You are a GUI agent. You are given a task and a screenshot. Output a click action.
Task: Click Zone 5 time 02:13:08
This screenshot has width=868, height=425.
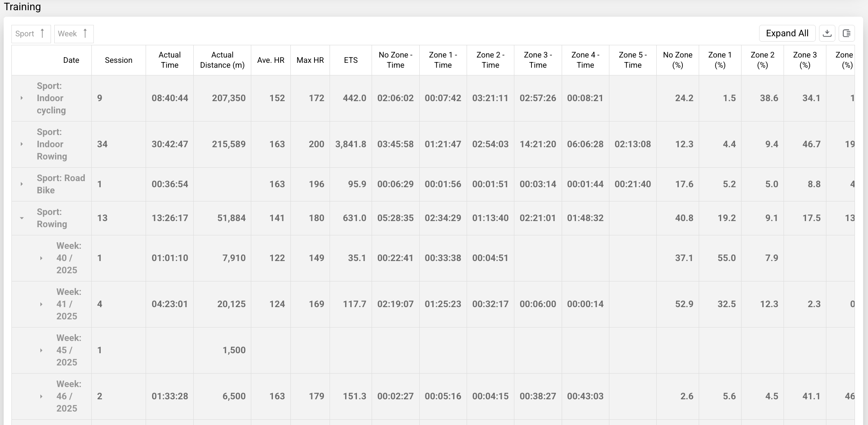coord(633,144)
